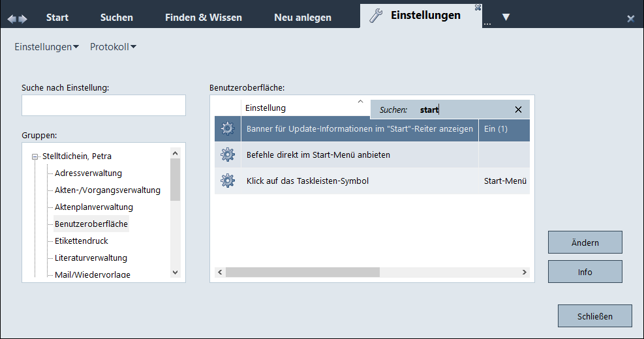Image resolution: width=644 pixels, height=339 pixels.
Task: Click gear icon beside Befehle direkt im Start-Menü
Action: pos(227,155)
